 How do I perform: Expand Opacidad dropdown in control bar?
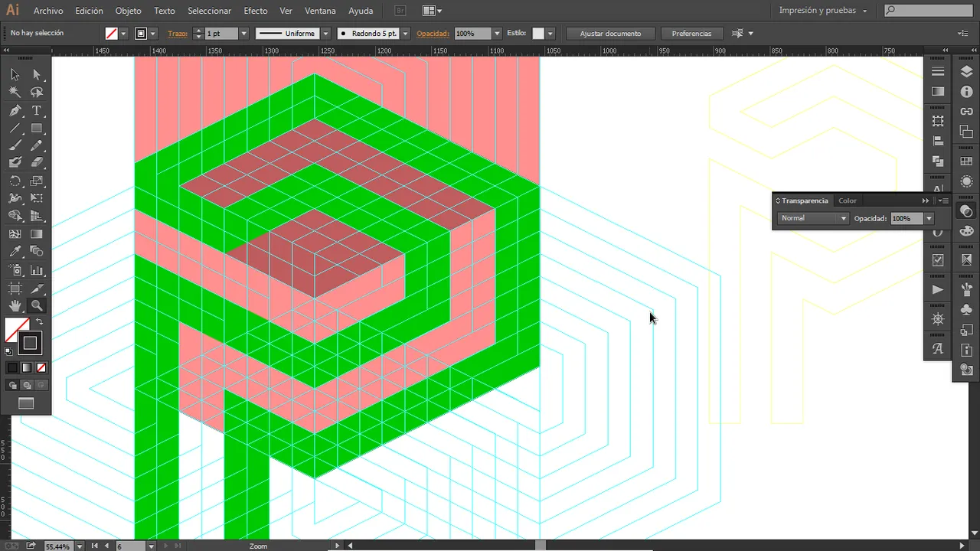click(x=497, y=34)
